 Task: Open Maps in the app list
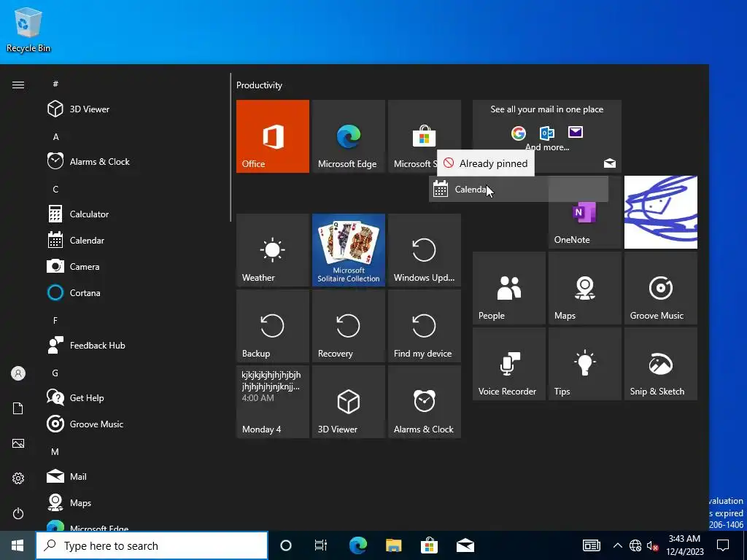pos(133,503)
